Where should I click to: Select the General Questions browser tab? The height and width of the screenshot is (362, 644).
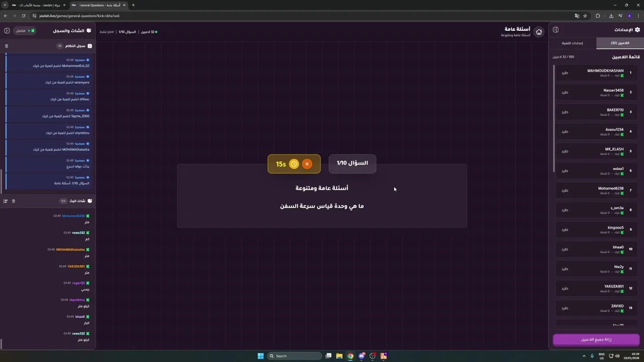pos(99,5)
